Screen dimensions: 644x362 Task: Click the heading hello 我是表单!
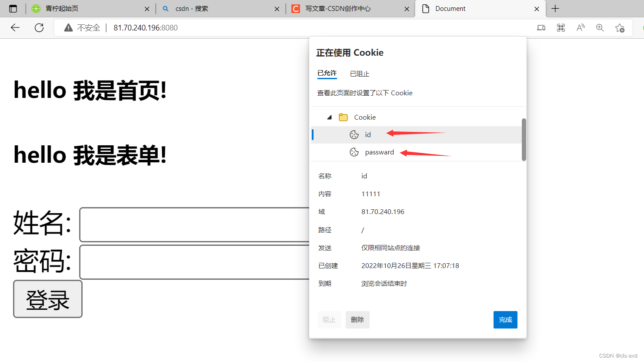tap(90, 155)
